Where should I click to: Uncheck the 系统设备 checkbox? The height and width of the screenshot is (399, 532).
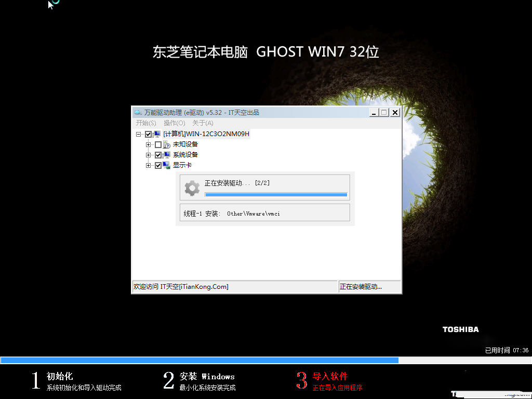[158, 155]
